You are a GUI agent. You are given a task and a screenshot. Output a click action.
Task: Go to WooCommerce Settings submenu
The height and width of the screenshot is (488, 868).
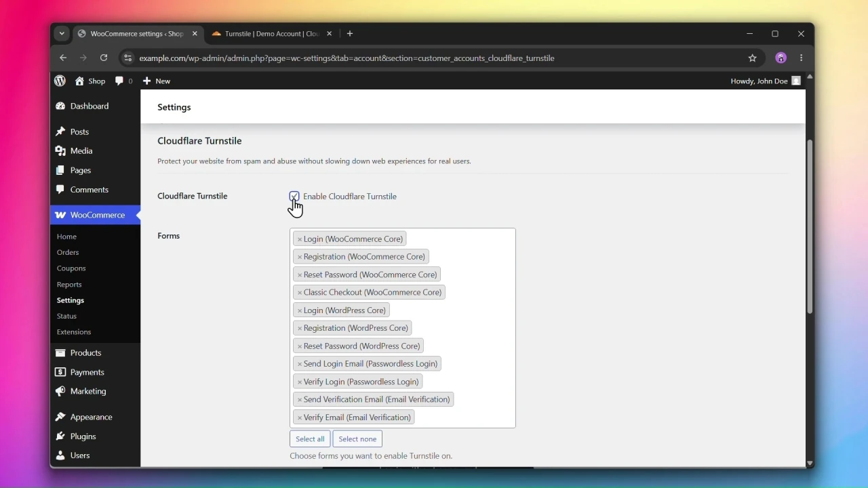71,300
